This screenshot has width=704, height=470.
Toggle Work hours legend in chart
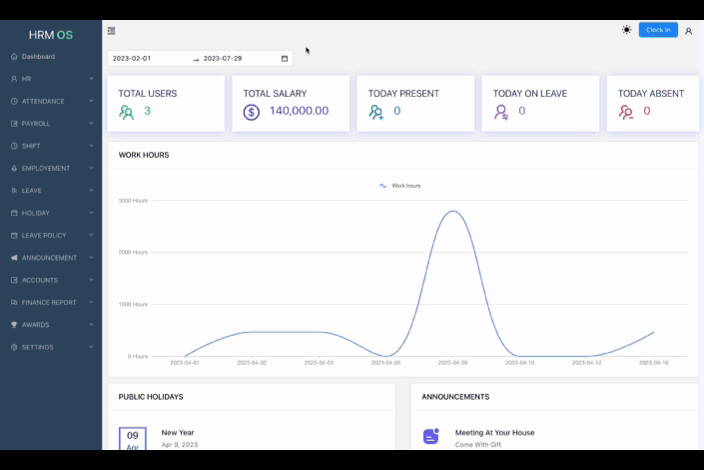400,185
